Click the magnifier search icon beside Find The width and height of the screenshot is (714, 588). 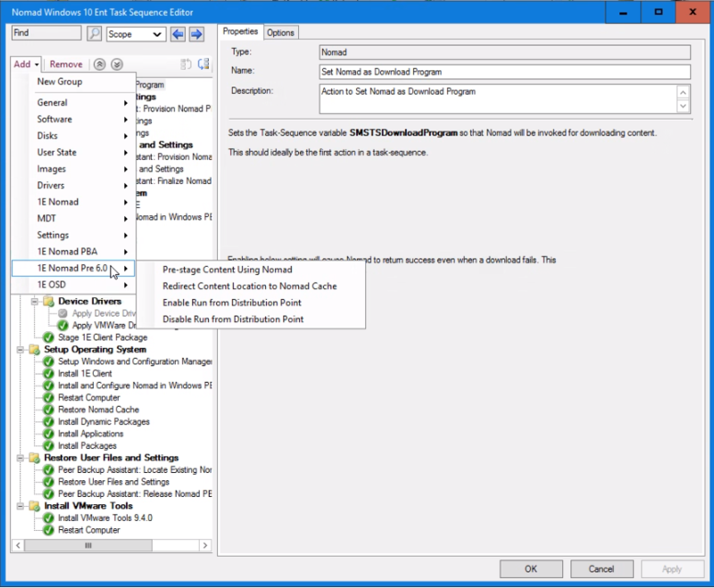click(x=93, y=34)
